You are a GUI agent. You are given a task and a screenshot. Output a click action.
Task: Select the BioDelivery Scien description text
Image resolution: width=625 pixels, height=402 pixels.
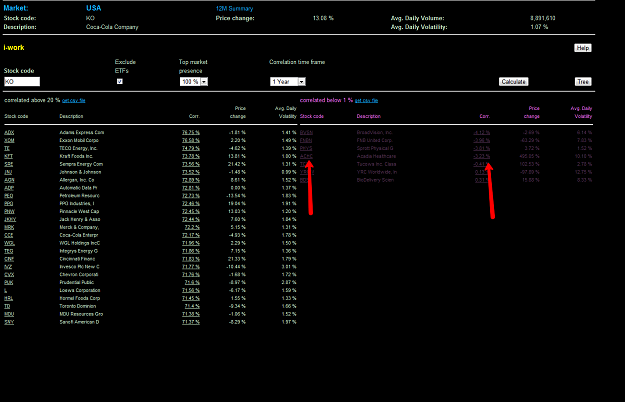coord(375,180)
